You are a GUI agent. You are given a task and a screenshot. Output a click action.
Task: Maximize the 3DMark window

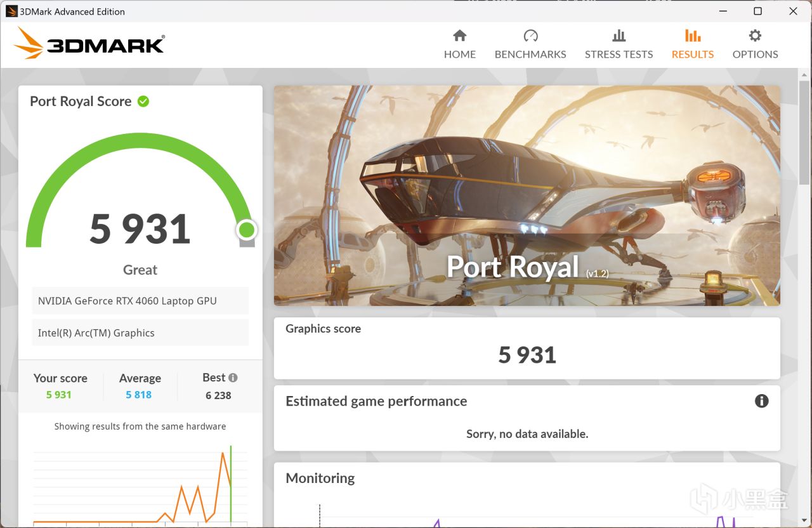757,11
